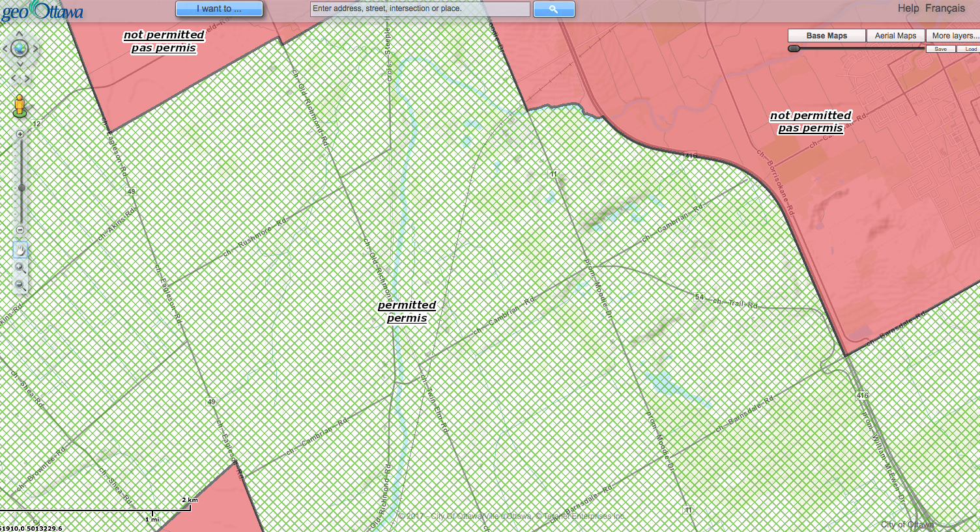Click the 'ch - Rushmore - Rd' label
This screenshot has width=980, height=532.
click(x=255, y=237)
